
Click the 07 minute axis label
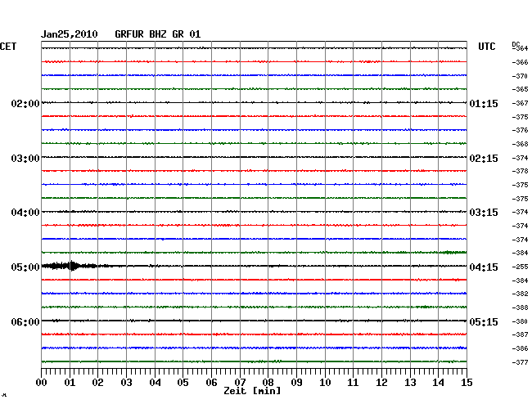point(240,382)
